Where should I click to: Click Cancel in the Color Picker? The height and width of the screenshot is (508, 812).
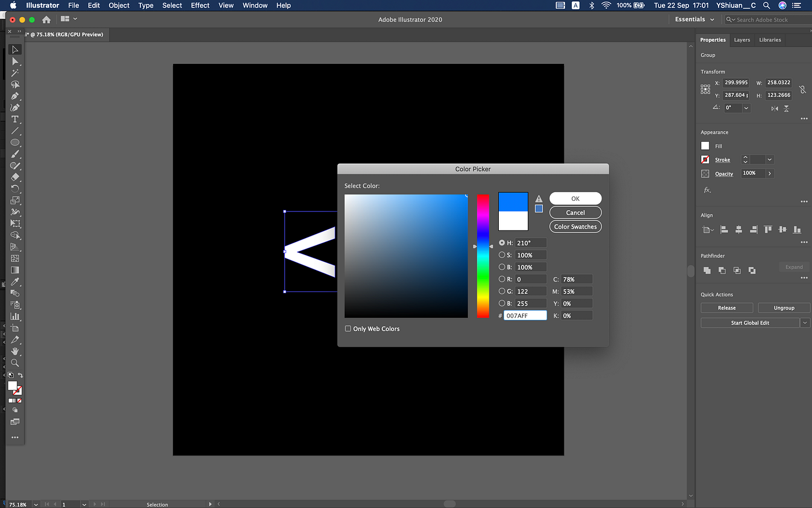575,212
